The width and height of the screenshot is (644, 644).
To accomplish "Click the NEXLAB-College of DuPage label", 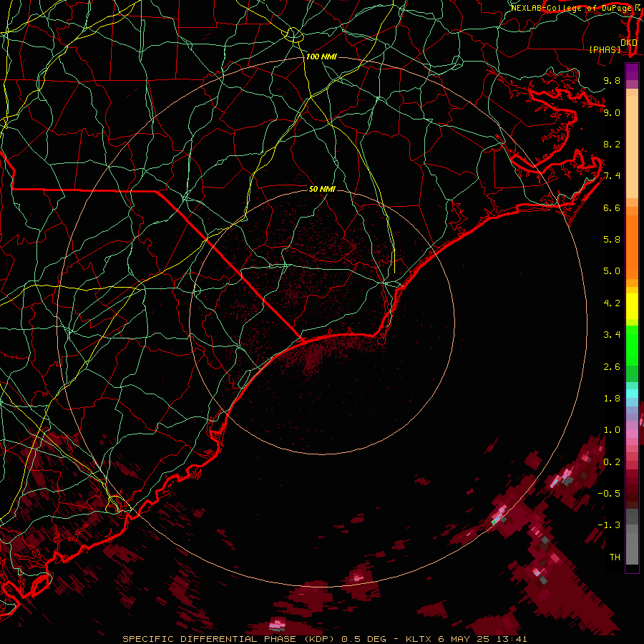I will click(572, 8).
